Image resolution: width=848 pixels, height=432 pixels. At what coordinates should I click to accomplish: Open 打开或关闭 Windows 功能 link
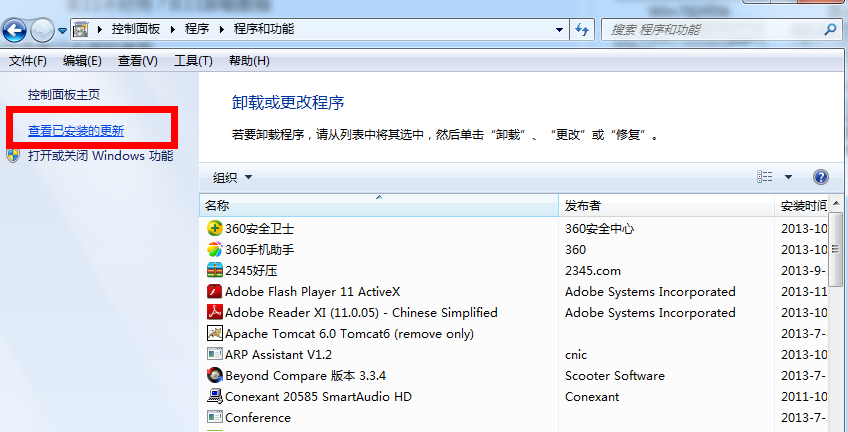tap(100, 156)
